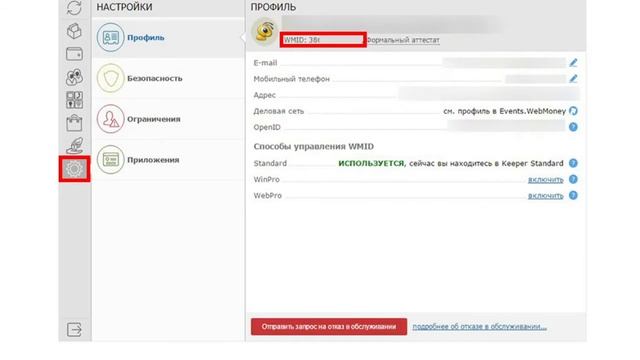Click the см. профиль в Events.WebMoney text

pyautogui.click(x=504, y=111)
